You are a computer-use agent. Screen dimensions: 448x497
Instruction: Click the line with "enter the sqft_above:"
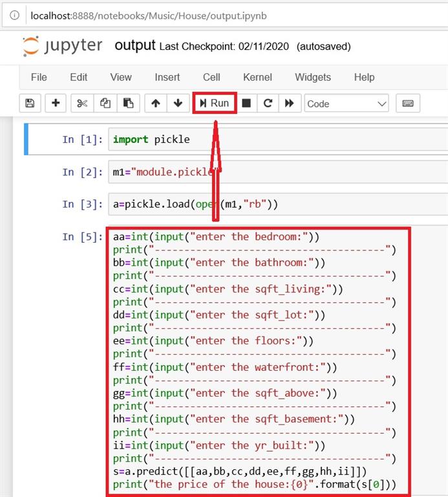[225, 393]
